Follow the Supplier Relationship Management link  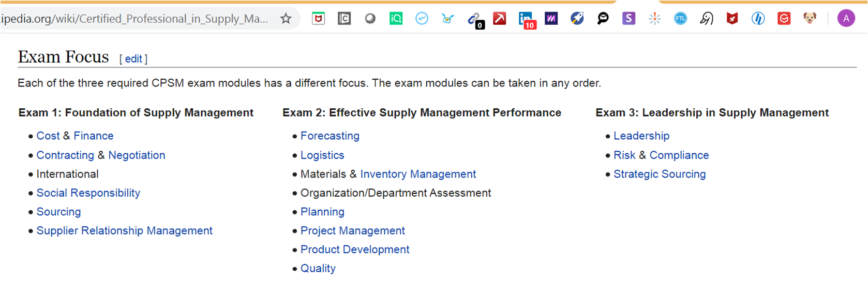point(124,231)
